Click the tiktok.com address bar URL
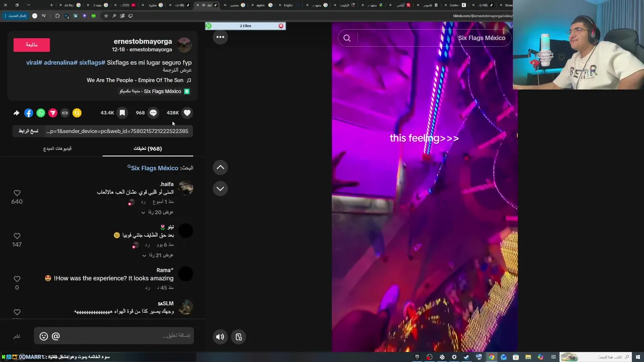644x362 pixels. [x=482, y=16]
